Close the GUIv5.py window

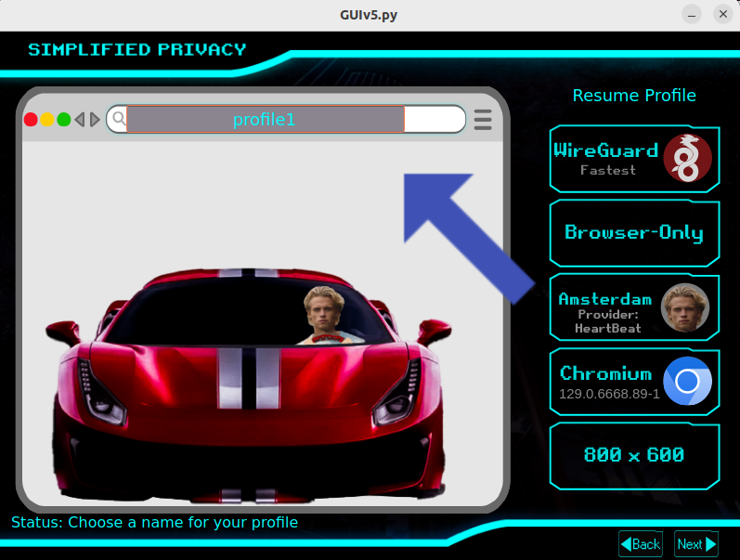click(723, 15)
